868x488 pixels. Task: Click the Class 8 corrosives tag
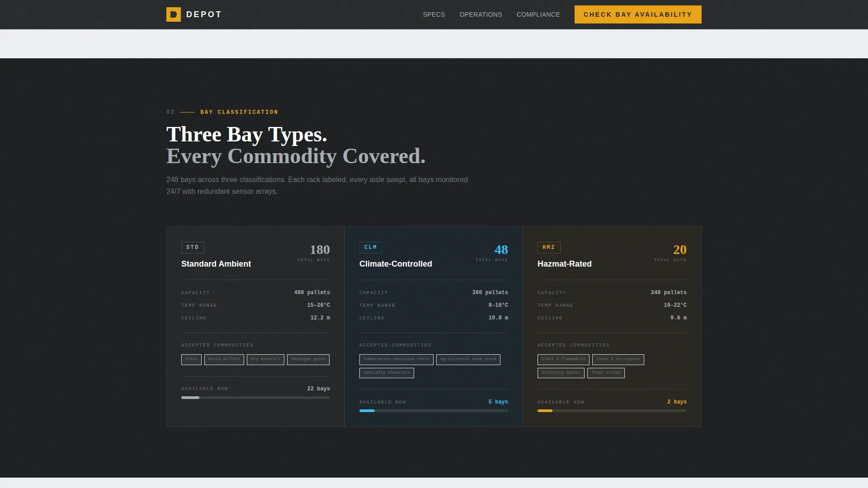(618, 359)
